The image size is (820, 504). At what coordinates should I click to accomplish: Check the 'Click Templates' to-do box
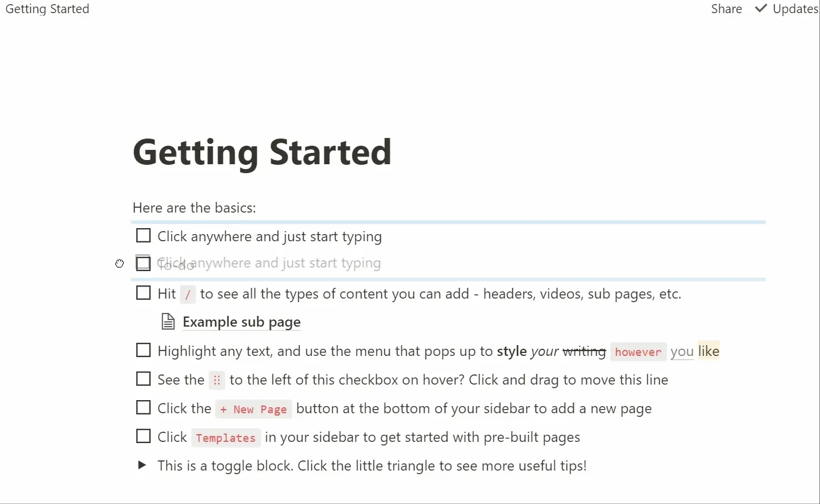pyautogui.click(x=143, y=437)
